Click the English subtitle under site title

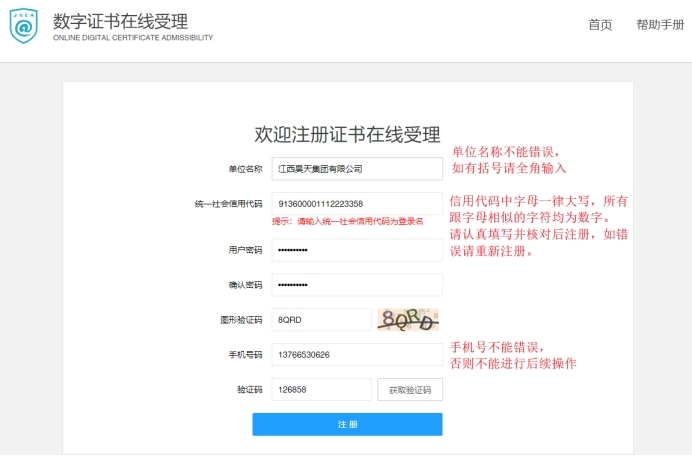(132, 38)
